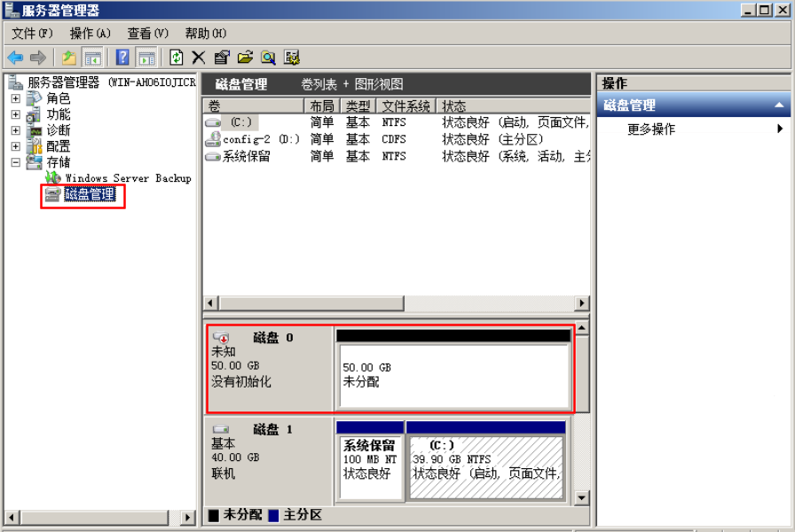Click the open folder toolbar icon

pyautogui.click(x=245, y=58)
